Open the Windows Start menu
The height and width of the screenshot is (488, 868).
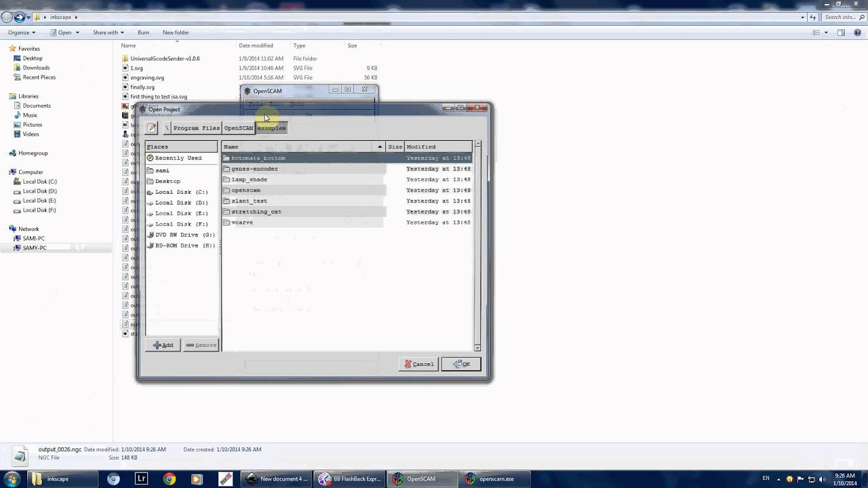(x=12, y=479)
